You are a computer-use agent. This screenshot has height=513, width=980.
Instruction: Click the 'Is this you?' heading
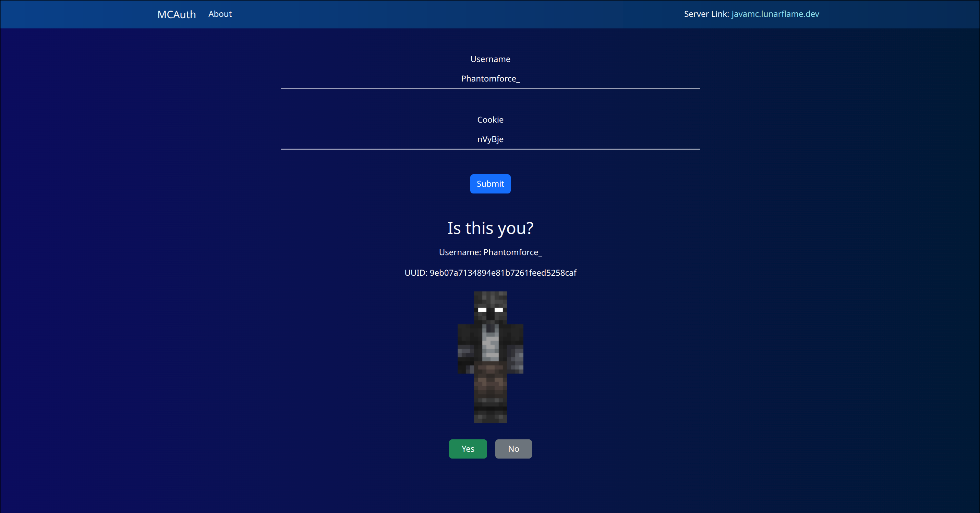[x=490, y=228]
